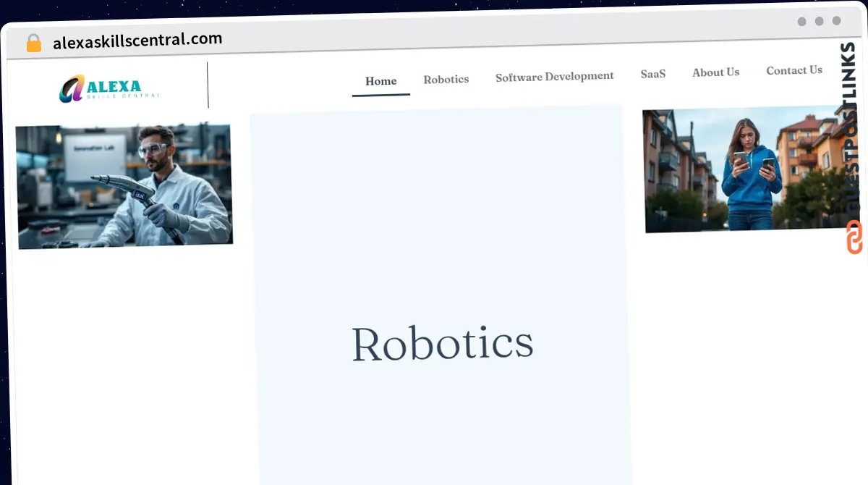Click the middle gray window dot
The width and height of the screenshot is (868, 485).
click(820, 22)
